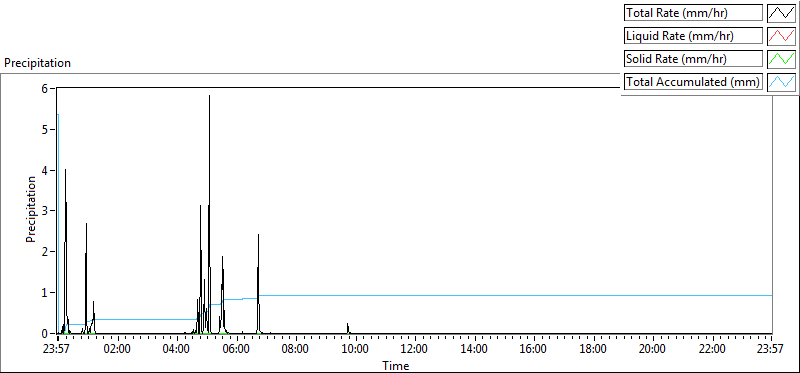Screen dimensions: 800x373
Task: Click the Liquid Rate red line icon
Action: 781,36
